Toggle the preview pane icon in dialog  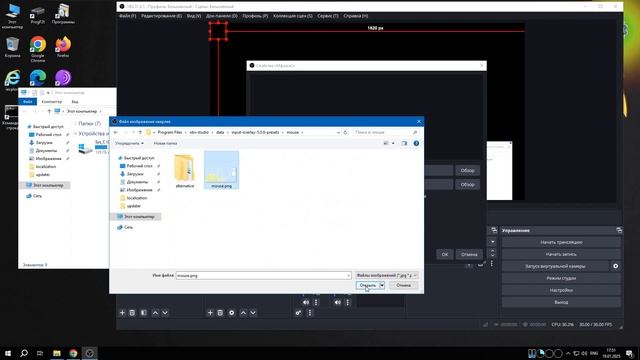click(x=404, y=143)
